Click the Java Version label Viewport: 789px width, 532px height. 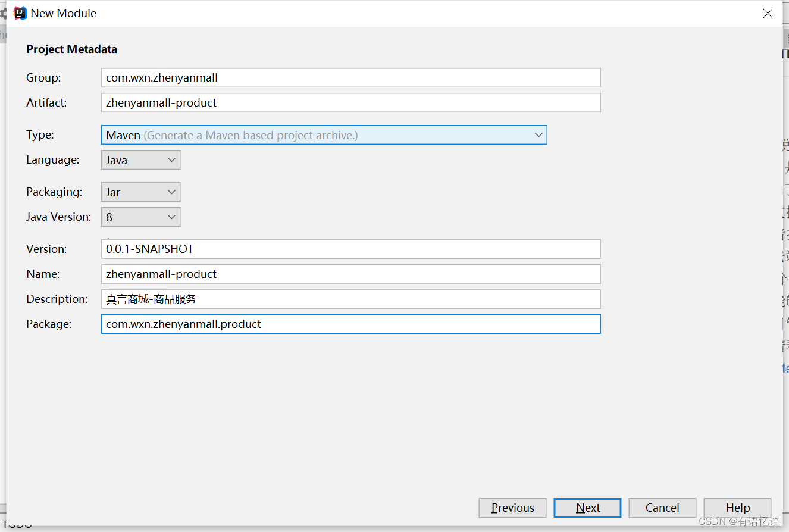tap(59, 217)
